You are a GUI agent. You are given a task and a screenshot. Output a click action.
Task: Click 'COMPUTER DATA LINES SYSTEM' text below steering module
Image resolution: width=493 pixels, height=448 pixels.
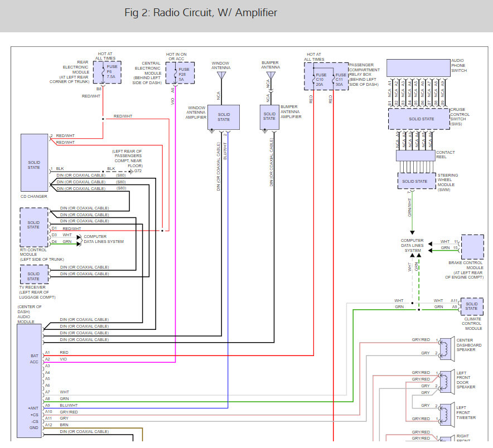tap(412, 245)
